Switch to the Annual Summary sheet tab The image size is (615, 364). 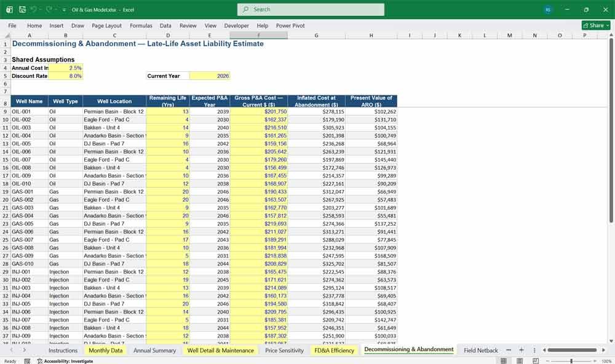tap(154, 350)
